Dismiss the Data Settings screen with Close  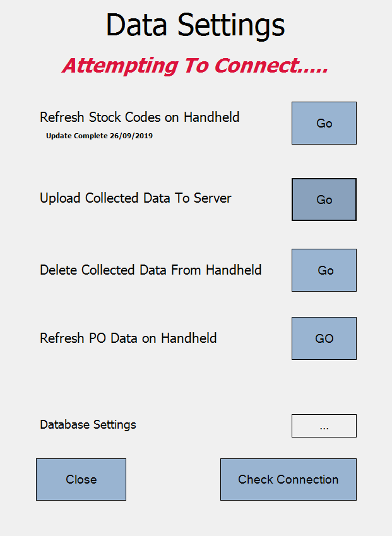pyautogui.click(x=81, y=479)
